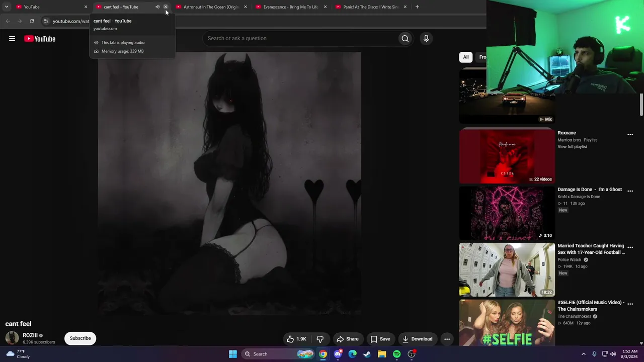The height and width of the screenshot is (362, 644).
Task: View full playlist for Roxxane
Action: point(573,147)
